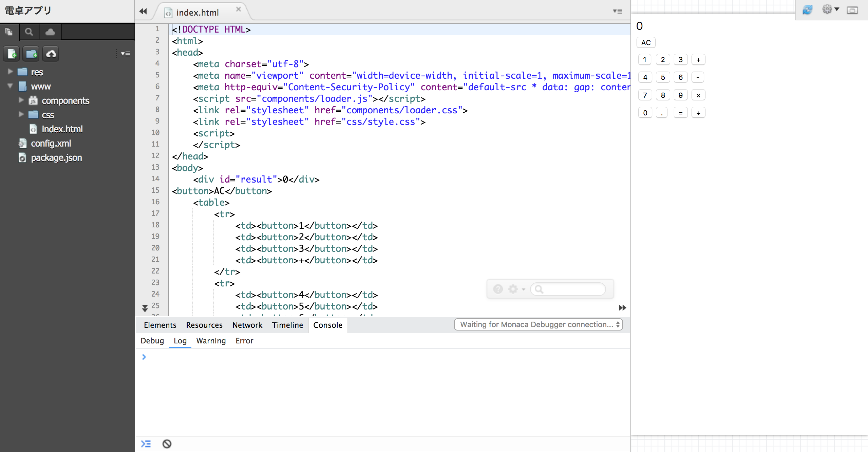Switch to the Network tab
This screenshot has width=868, height=452.
pos(247,325)
